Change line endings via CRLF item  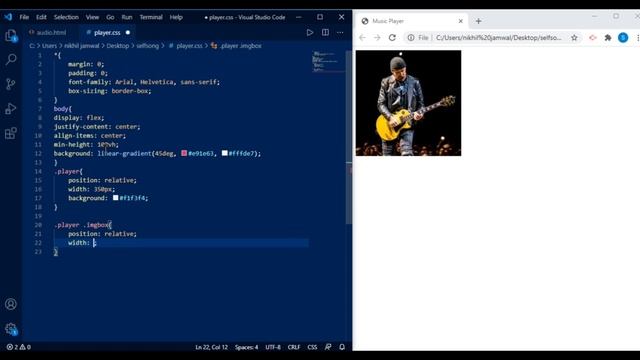[x=294, y=347]
